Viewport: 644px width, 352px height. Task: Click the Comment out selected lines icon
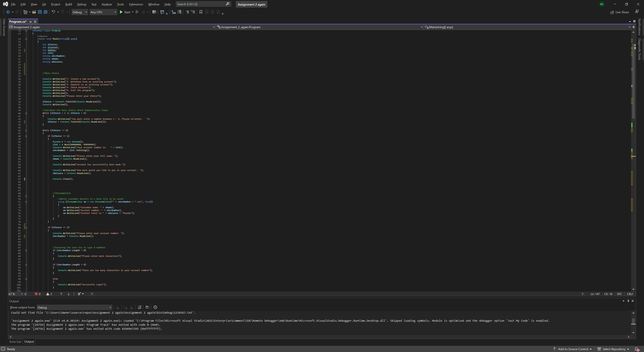pyautogui.click(x=187, y=12)
